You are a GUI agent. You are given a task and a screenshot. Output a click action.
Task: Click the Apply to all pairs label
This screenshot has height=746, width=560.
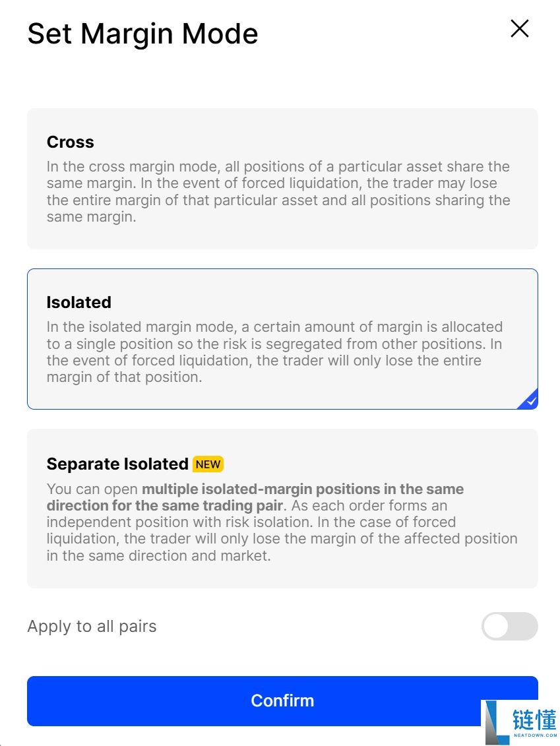92,626
